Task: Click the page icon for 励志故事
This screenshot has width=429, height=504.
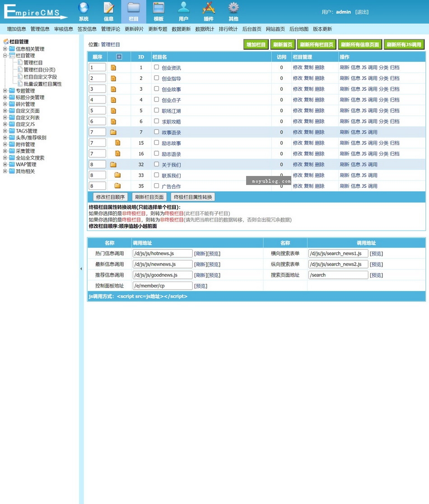Action: [118, 143]
